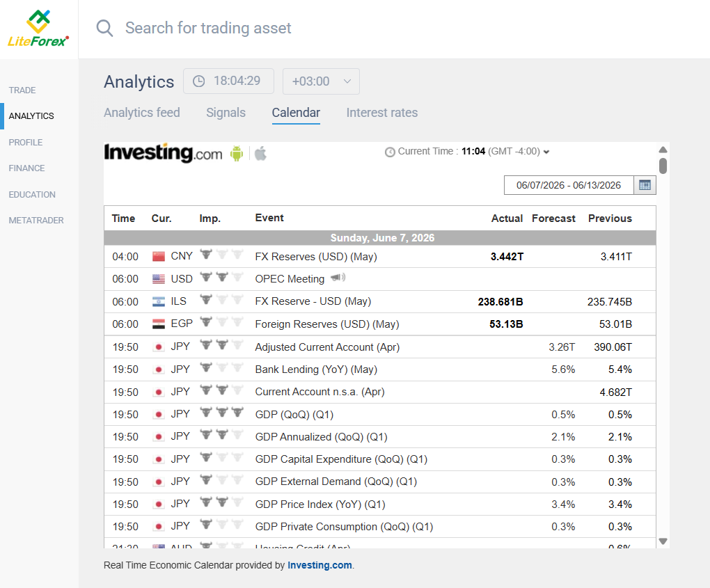Click GDP Capital Expenditure (QoQ) (Q1) event
710x588 pixels.
click(341, 459)
